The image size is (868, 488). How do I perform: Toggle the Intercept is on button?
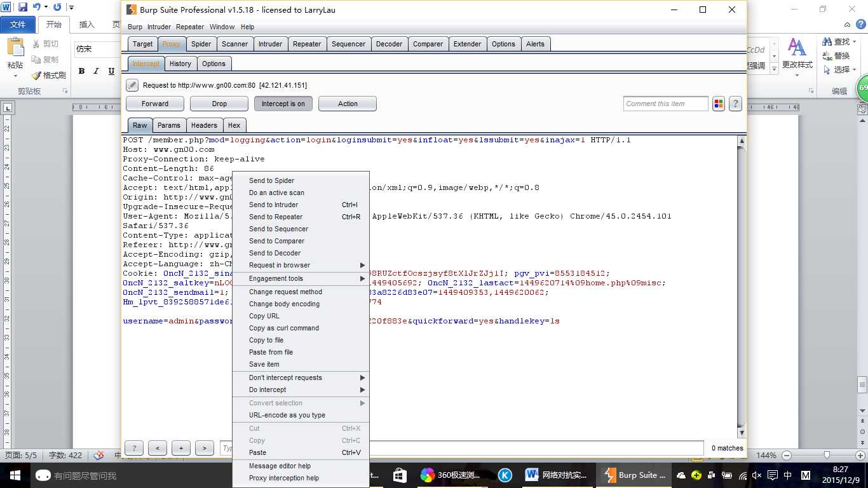pyautogui.click(x=283, y=104)
